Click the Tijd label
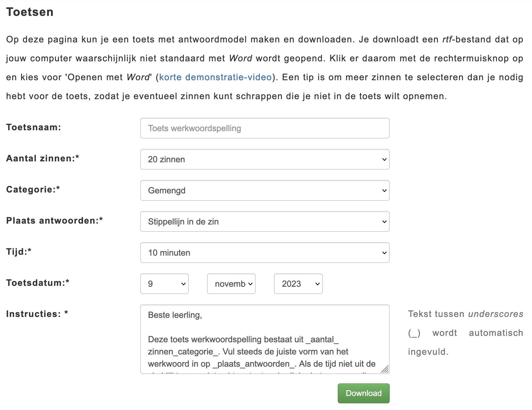532x410 pixels. pyautogui.click(x=19, y=252)
